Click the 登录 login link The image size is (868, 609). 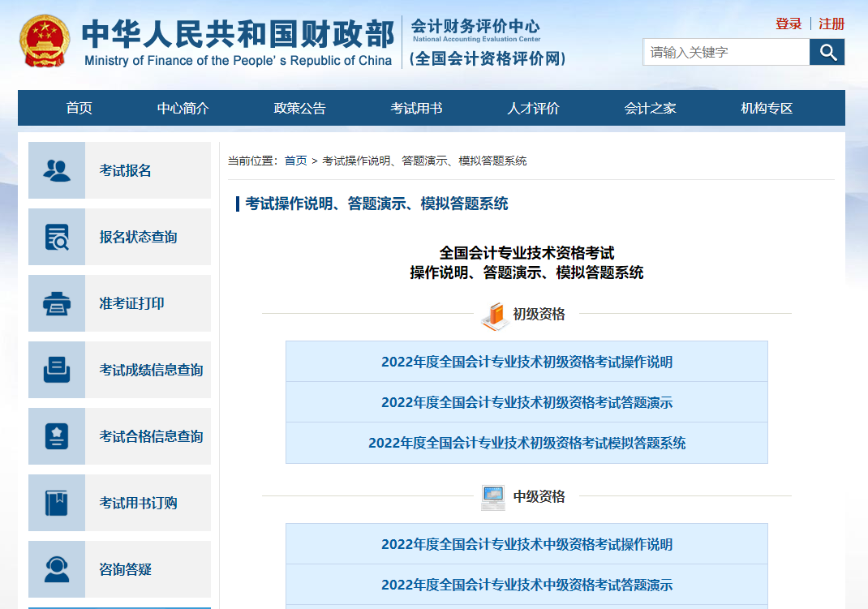789,24
